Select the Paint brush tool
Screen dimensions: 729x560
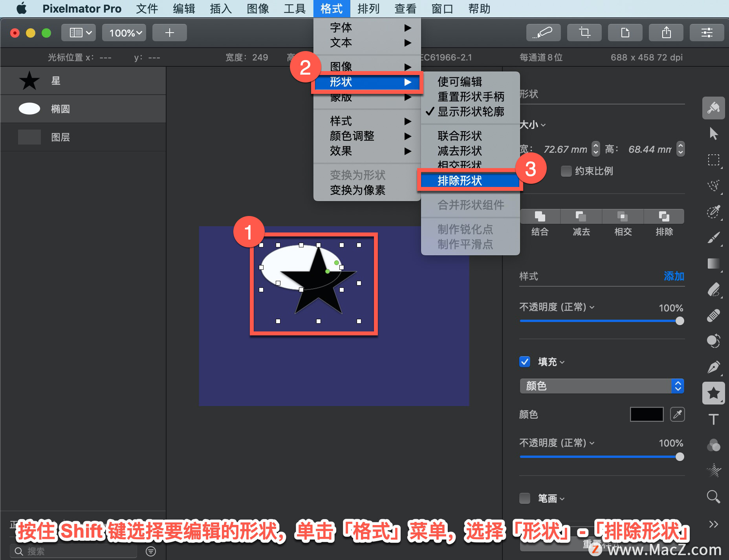click(713, 238)
